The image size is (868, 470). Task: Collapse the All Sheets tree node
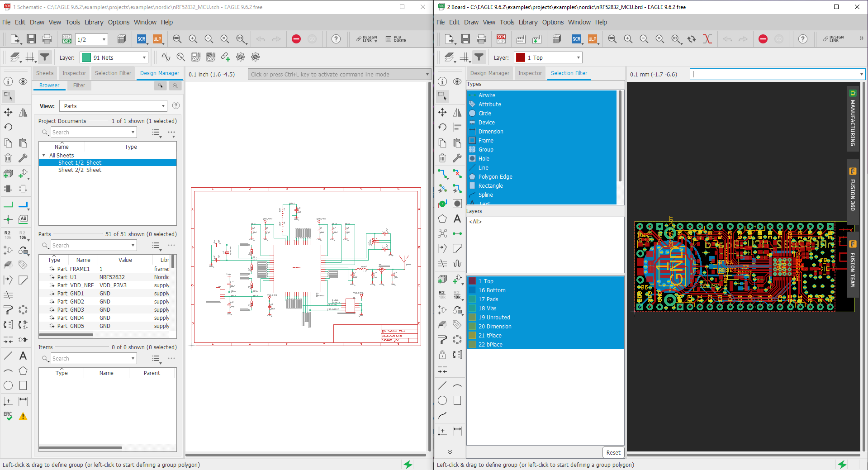pyautogui.click(x=44, y=155)
